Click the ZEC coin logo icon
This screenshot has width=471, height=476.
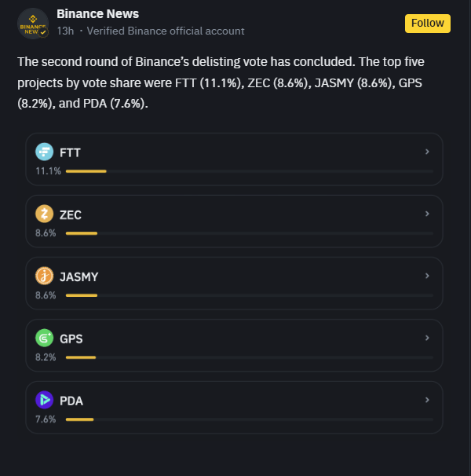pos(44,214)
